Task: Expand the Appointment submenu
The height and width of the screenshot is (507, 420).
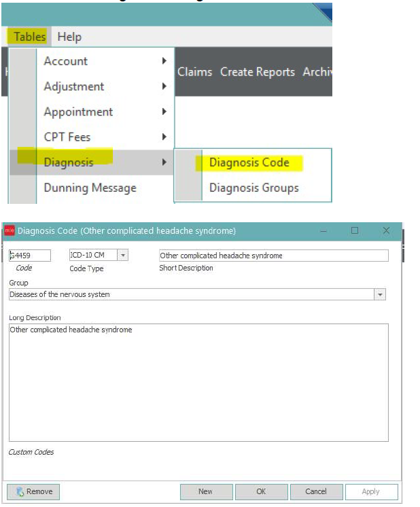Action: (78, 111)
